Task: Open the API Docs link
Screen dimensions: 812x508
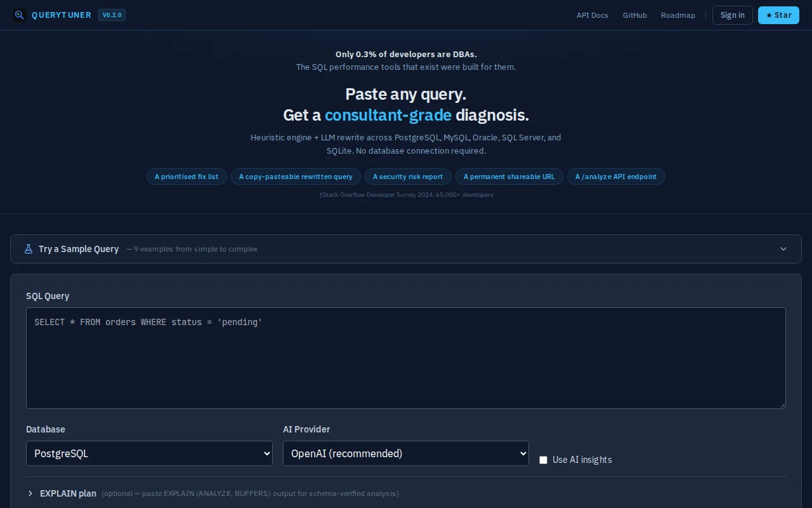Action: point(592,15)
